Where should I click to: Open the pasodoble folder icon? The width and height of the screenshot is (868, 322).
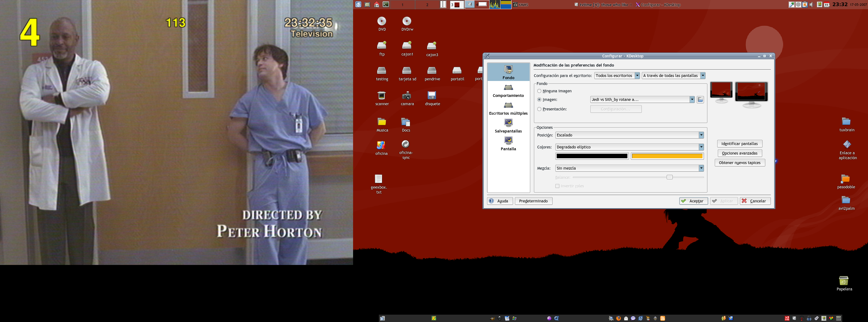pos(846,182)
